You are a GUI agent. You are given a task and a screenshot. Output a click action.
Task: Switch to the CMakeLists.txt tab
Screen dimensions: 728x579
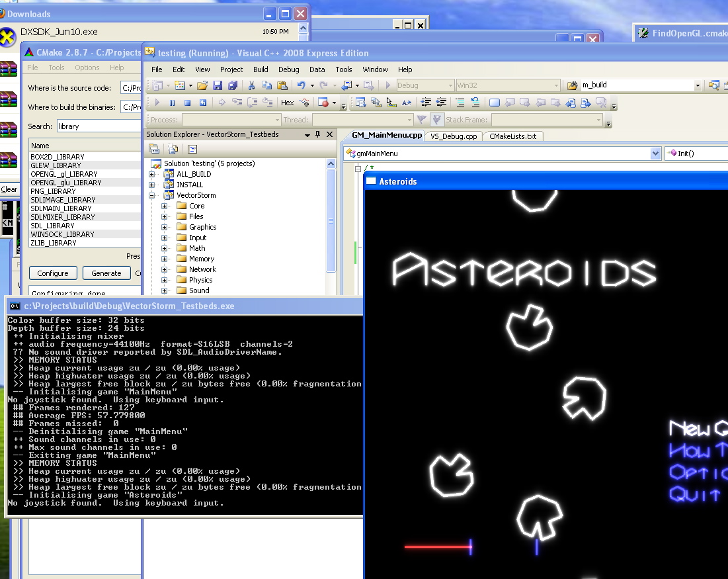(x=512, y=136)
